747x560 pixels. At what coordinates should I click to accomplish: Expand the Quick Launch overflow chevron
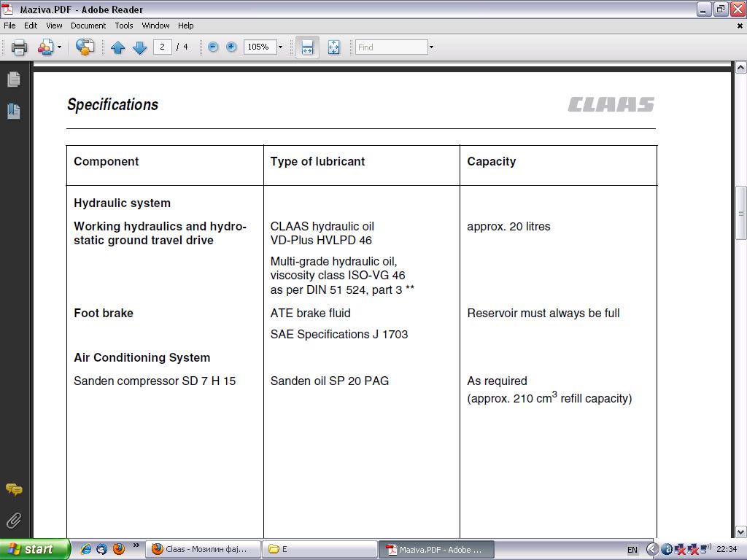(x=136, y=545)
